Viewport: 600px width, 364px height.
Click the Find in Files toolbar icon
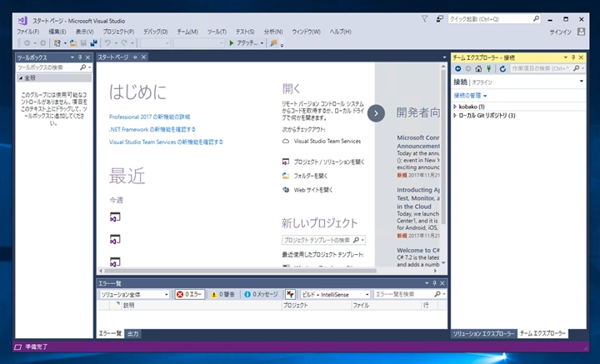coord(273,43)
